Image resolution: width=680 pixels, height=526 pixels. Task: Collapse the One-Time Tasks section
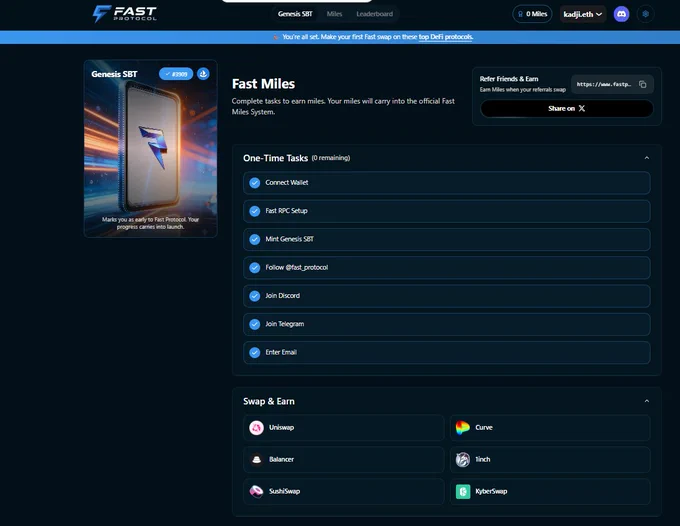point(647,158)
